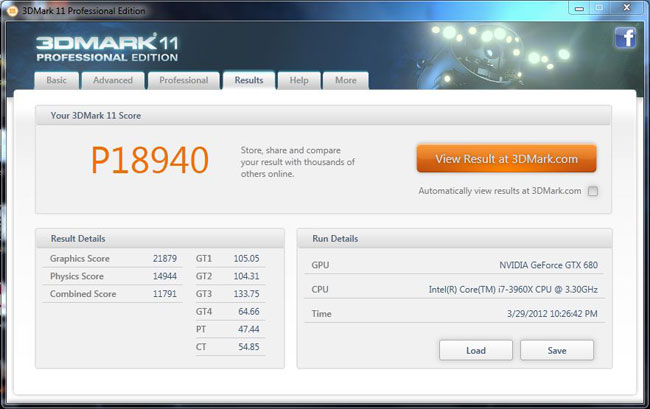Select the GT2 result 104.31

point(246,276)
